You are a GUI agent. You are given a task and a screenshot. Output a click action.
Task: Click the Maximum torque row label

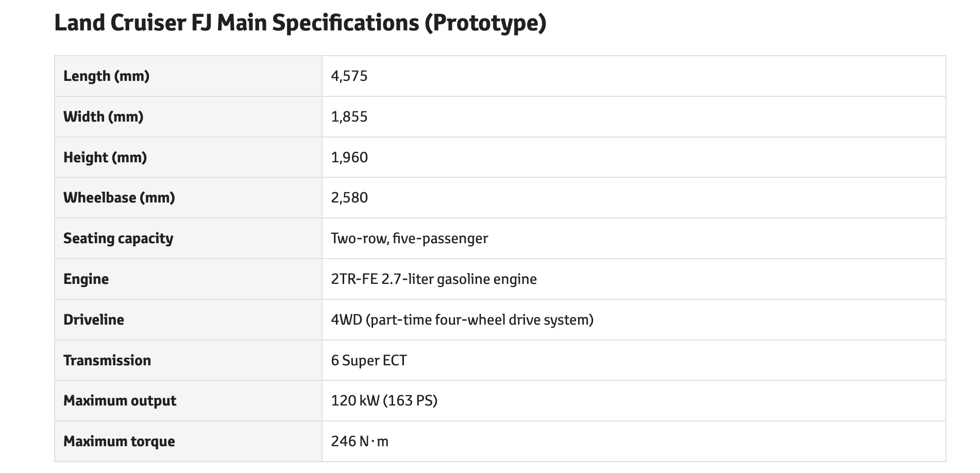point(119,442)
